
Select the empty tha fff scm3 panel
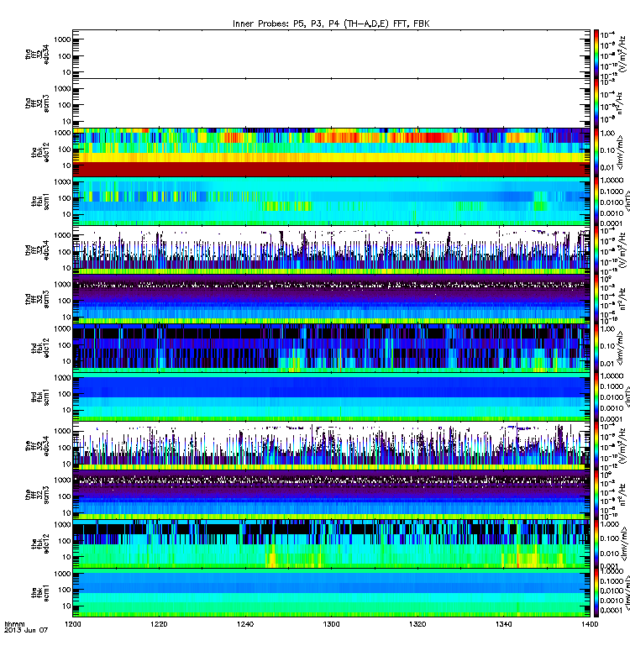[331, 103]
